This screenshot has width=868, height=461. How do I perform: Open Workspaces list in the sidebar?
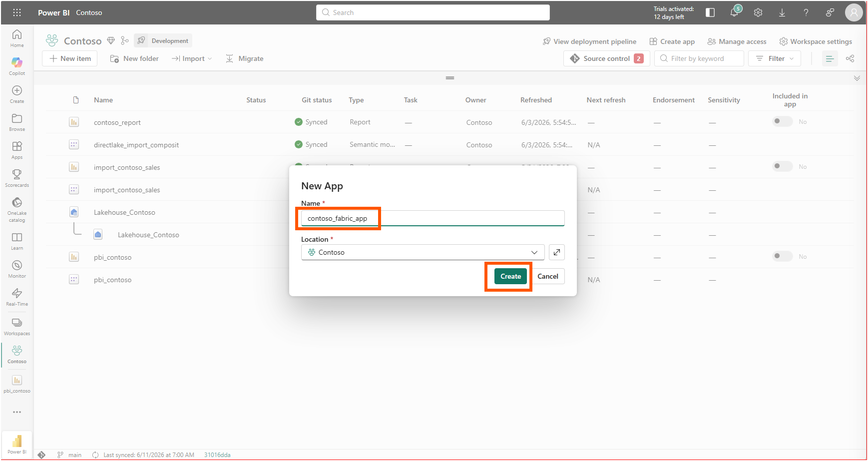17,326
